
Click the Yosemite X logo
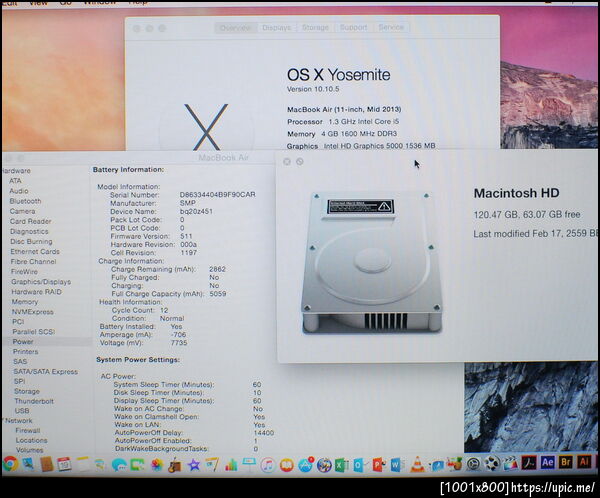(x=206, y=127)
